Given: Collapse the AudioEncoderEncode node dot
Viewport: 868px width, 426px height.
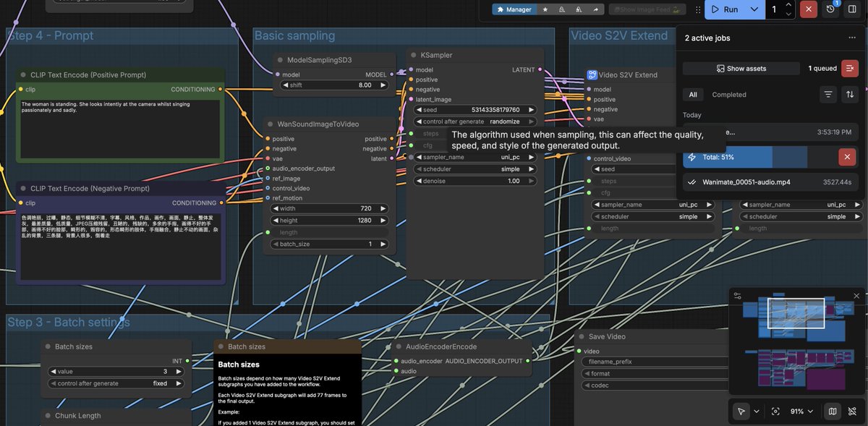Looking at the screenshot, I should [x=399, y=346].
